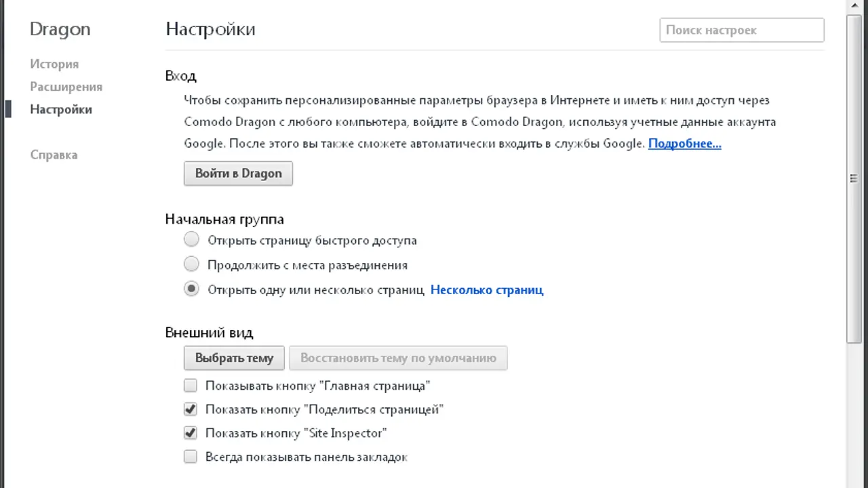Follow the Подробнее… link

click(x=684, y=144)
